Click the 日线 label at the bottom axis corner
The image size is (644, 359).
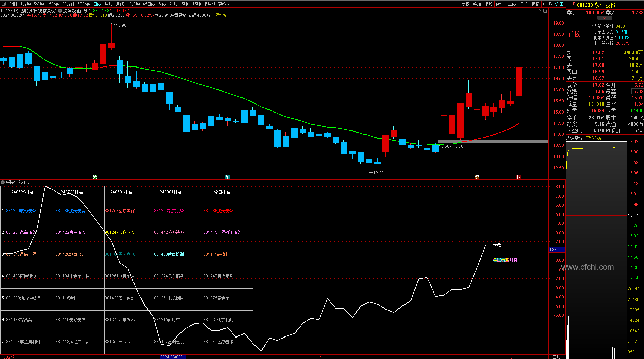(x=556, y=357)
